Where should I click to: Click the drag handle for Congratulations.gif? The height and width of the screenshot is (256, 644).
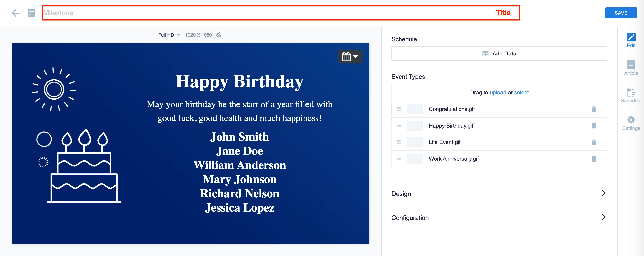[399, 109]
